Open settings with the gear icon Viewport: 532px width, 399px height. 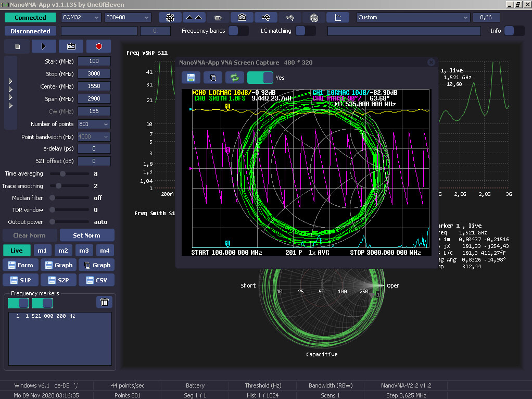pos(170,17)
